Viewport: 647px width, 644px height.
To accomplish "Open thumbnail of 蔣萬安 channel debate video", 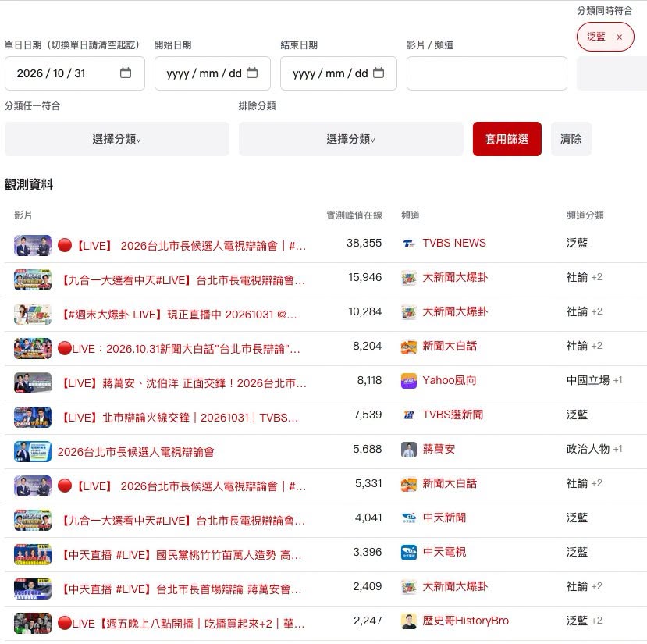I will click(x=33, y=451).
